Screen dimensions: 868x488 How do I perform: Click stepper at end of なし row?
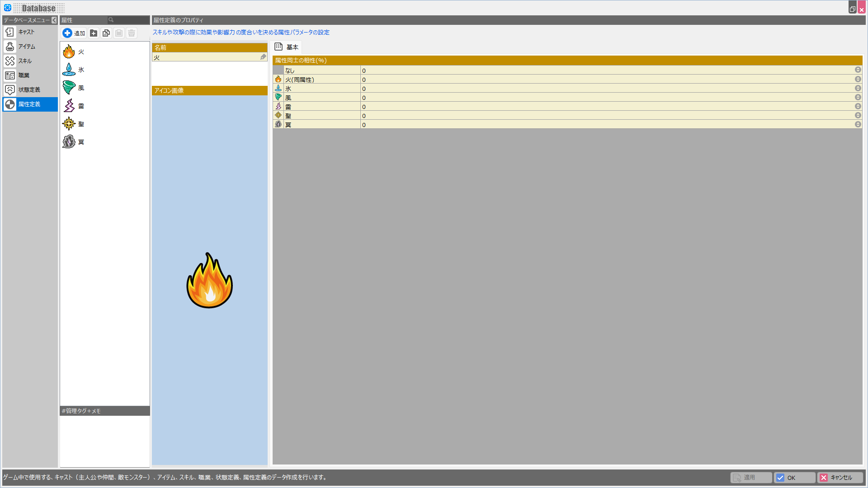pyautogui.click(x=858, y=70)
